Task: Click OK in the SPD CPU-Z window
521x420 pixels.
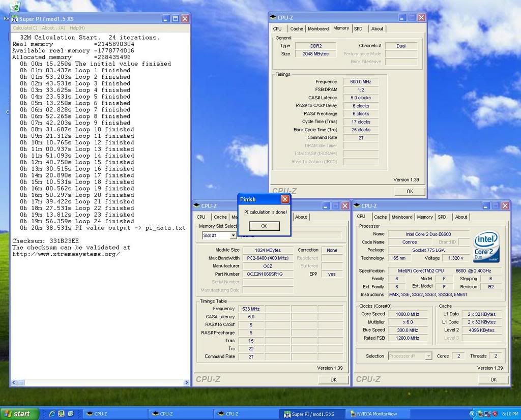Action: [333, 379]
